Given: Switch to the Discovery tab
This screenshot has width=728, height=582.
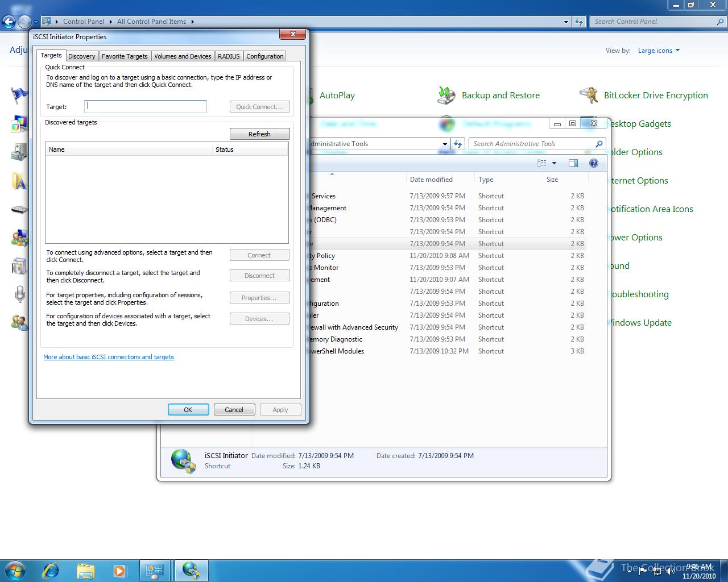Looking at the screenshot, I should click(x=82, y=56).
